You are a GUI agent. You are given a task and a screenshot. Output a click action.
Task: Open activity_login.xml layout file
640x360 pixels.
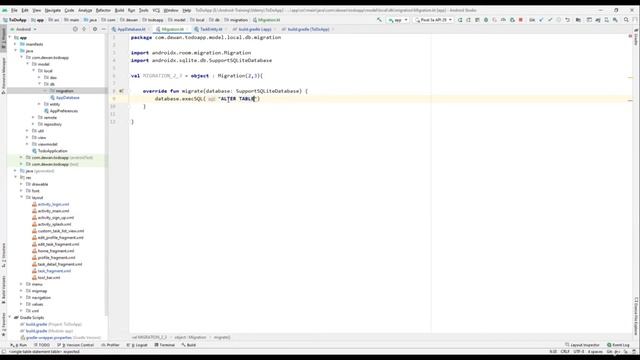[53, 204]
